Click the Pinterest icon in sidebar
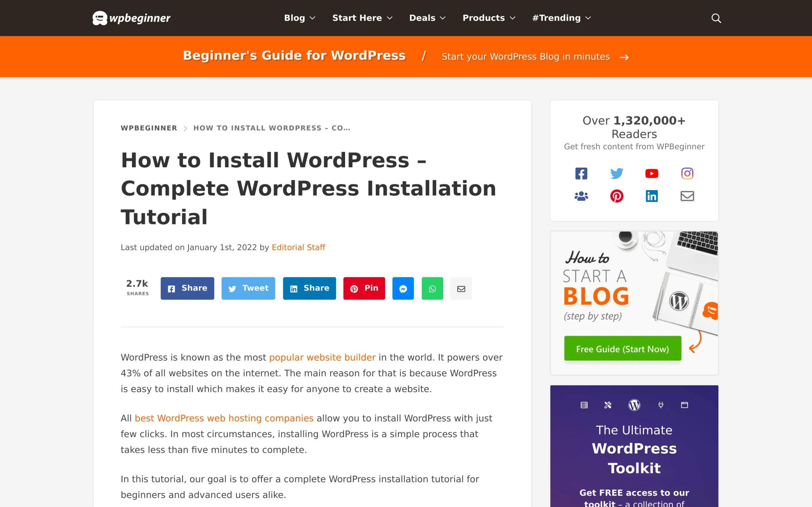812x507 pixels. click(x=616, y=196)
